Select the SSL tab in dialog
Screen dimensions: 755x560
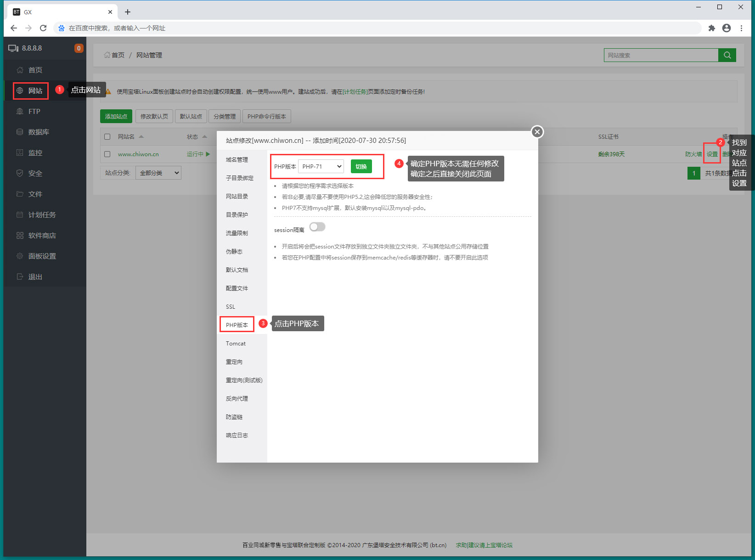(231, 306)
